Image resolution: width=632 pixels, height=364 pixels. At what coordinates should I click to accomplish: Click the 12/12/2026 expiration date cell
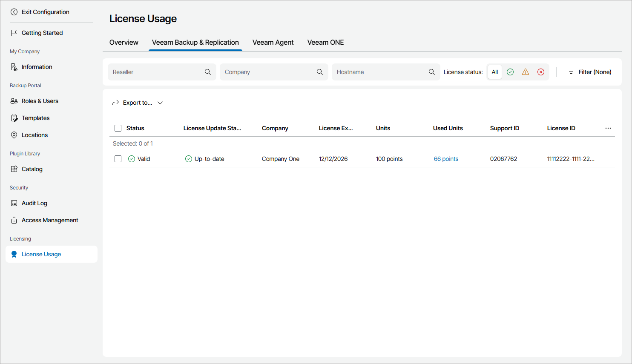333,159
